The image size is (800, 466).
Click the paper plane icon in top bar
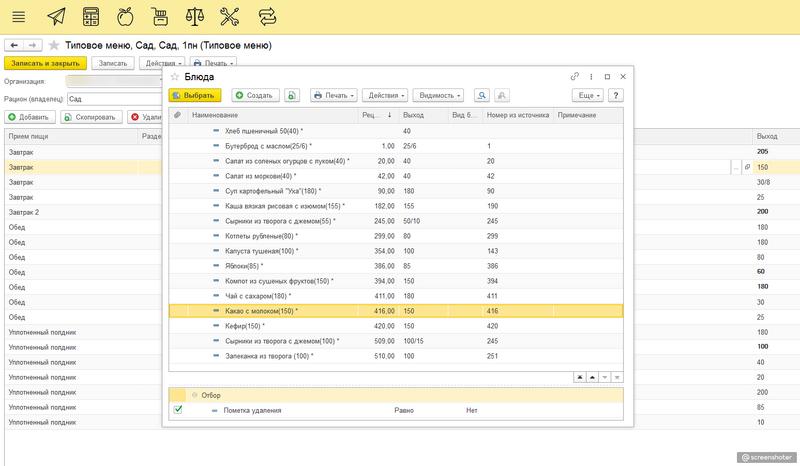(57, 17)
